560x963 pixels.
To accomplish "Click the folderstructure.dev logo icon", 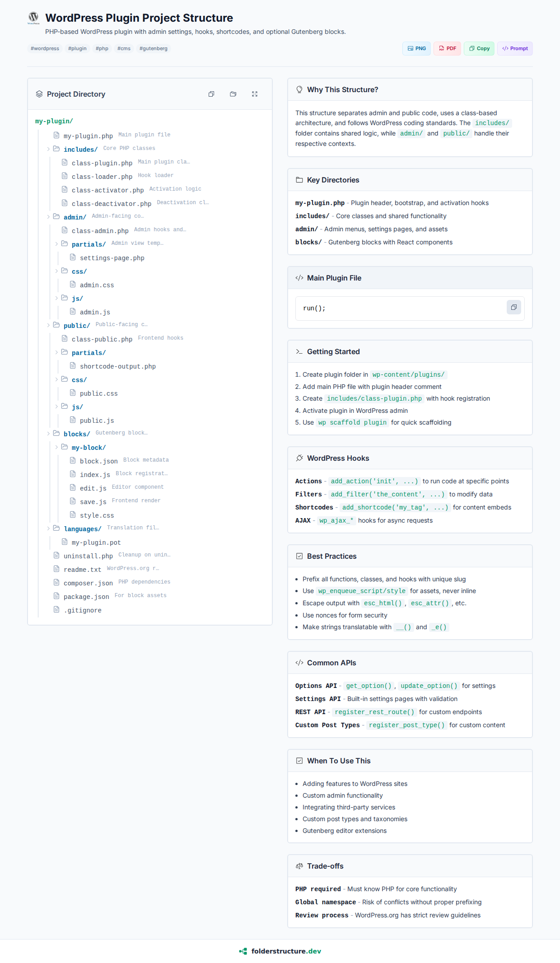I will pos(243,951).
